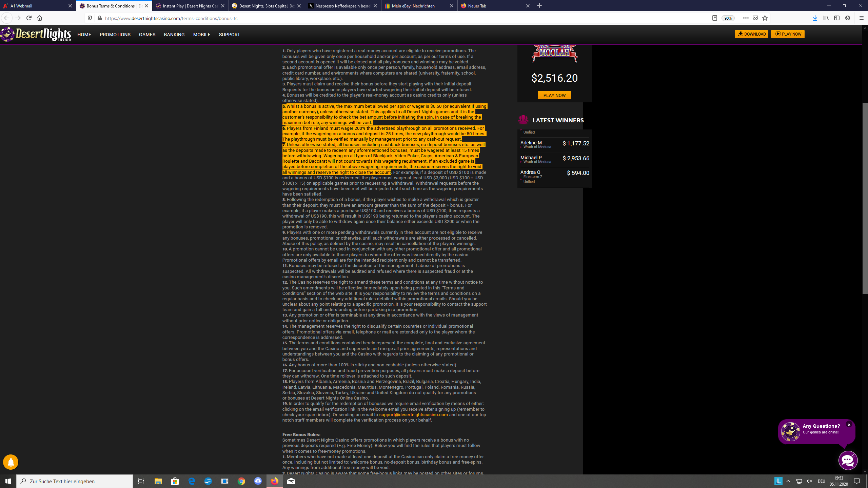Screen dimensions: 868x488
Task: Click the page vertical scrollbar thumb
Action: (x=865, y=198)
